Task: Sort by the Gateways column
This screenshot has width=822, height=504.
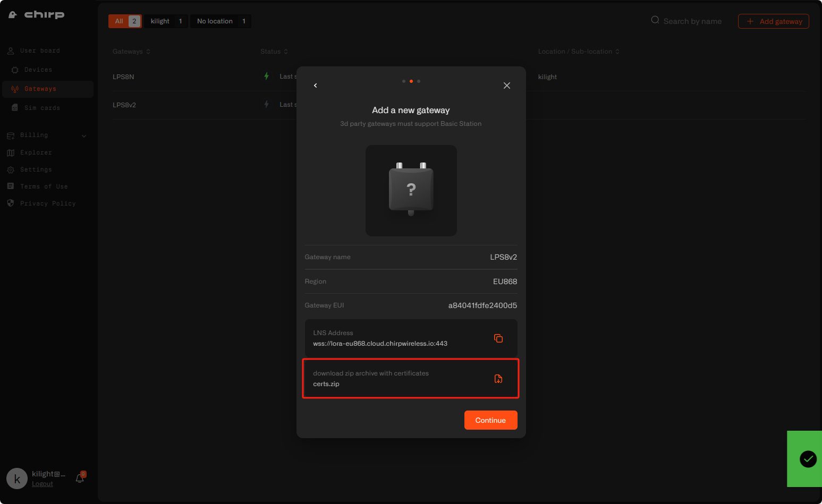Action: click(x=131, y=52)
